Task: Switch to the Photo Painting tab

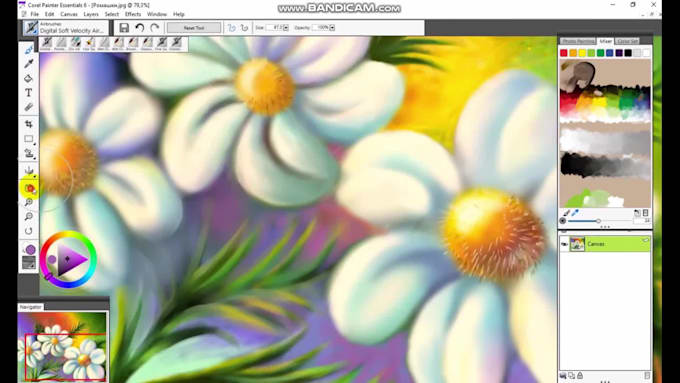Action: coord(578,41)
